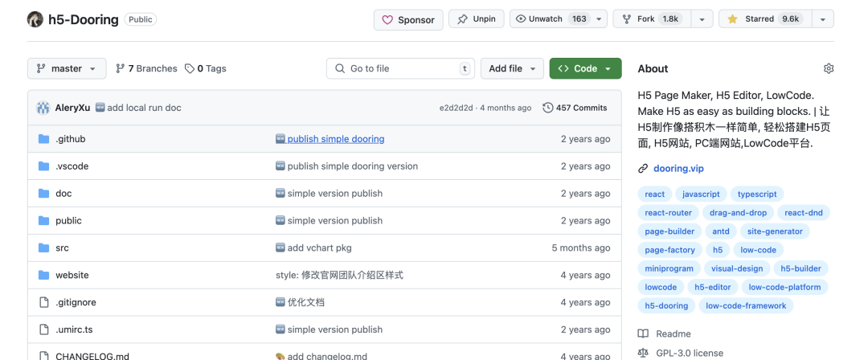Focus the Go to file search field

point(401,68)
